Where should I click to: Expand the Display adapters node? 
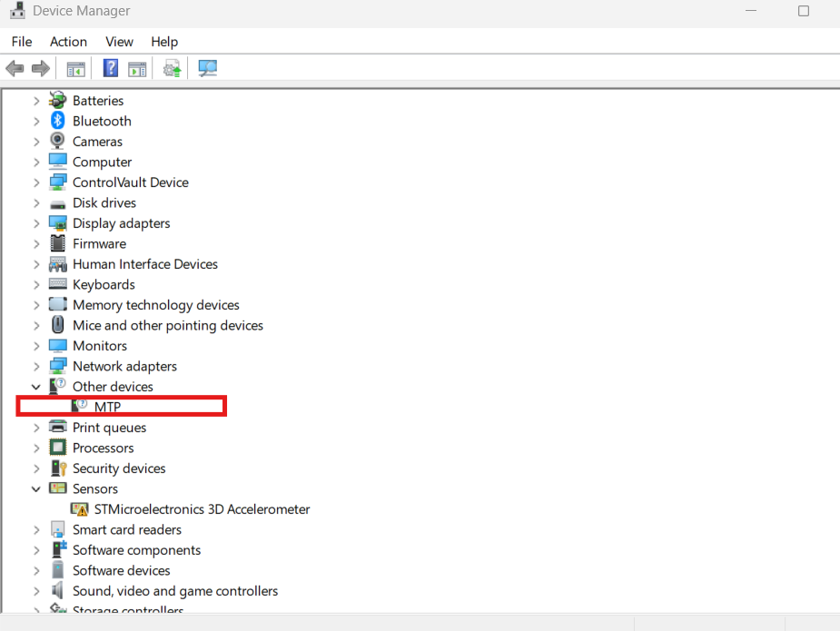tap(36, 223)
